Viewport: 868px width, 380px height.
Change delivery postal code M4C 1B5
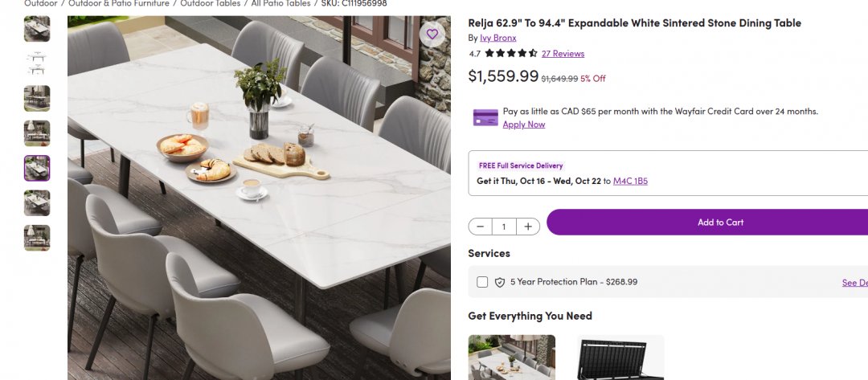click(x=630, y=182)
